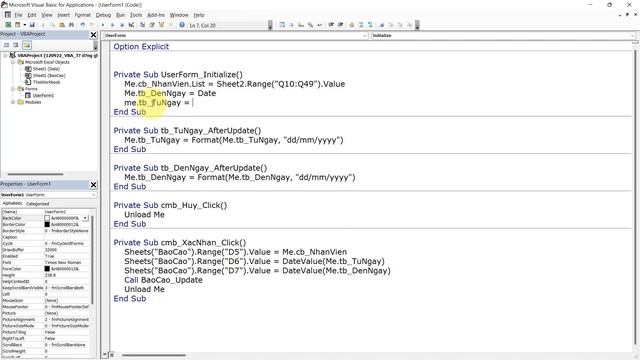Open the File menu
The height and width of the screenshot is (360, 640).
point(18,15)
